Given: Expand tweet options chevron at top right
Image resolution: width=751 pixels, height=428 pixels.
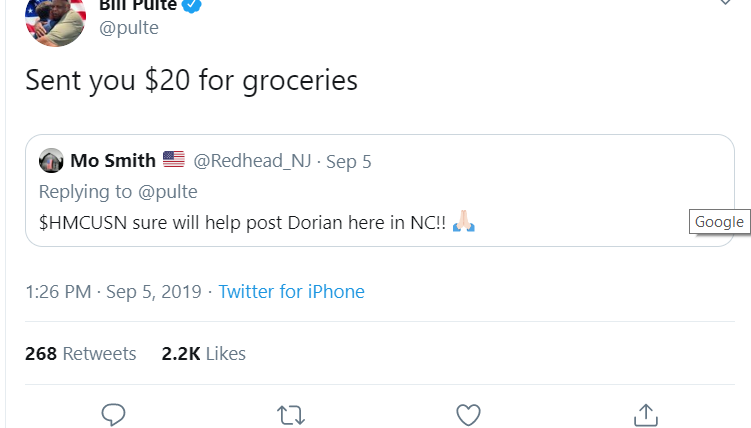Looking at the screenshot, I should pos(727,4).
